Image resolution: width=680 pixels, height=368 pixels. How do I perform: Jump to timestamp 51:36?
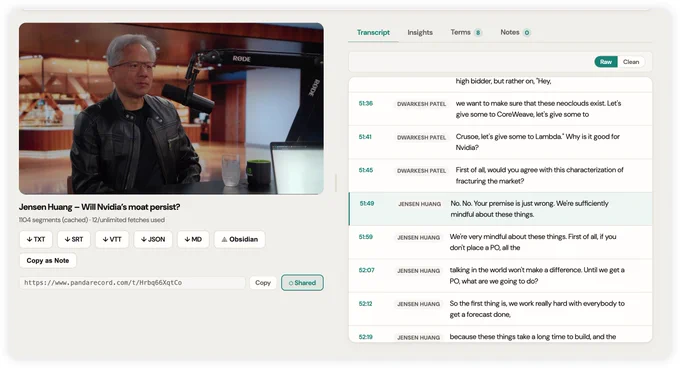click(366, 104)
